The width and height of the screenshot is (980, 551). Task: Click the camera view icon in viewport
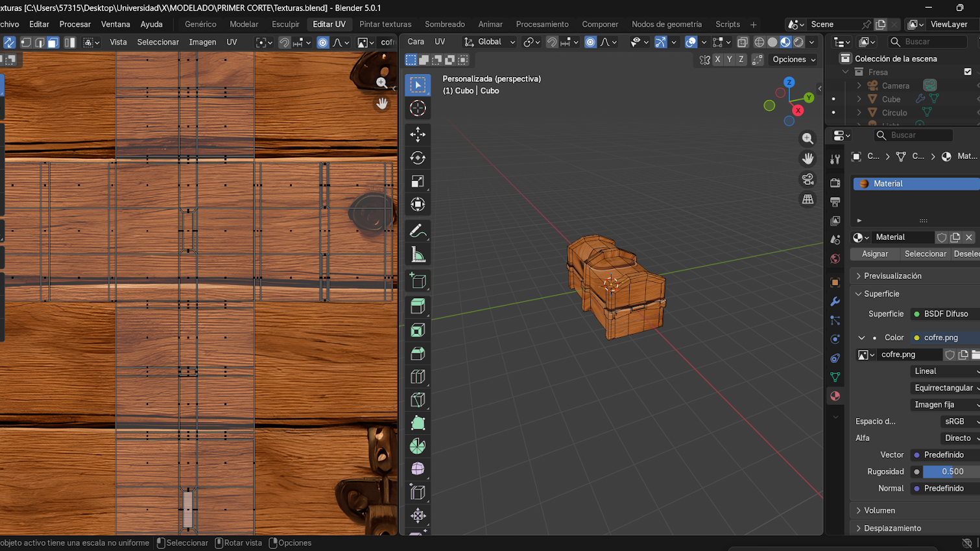[x=807, y=180]
